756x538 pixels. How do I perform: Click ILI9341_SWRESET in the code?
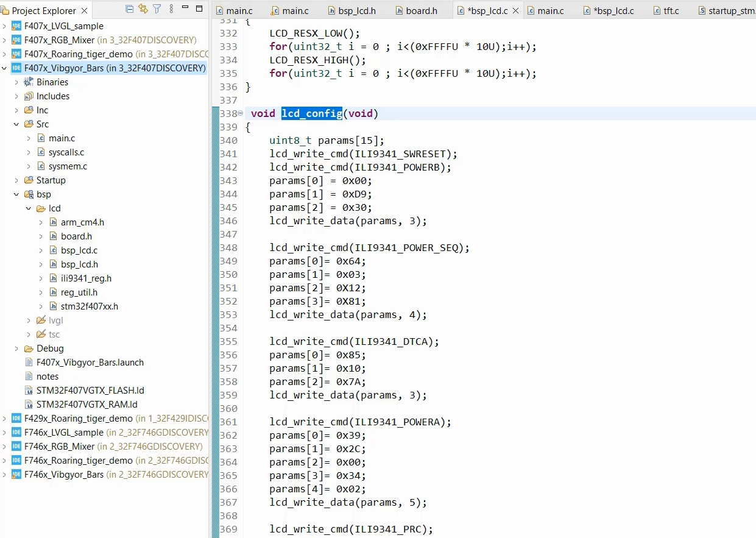click(401, 154)
